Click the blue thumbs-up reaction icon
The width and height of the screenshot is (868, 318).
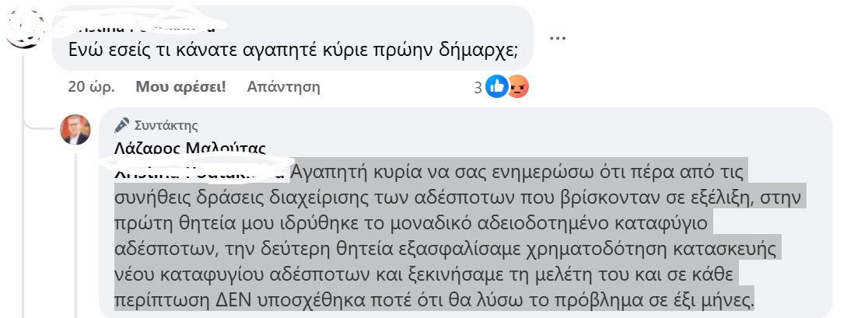496,87
